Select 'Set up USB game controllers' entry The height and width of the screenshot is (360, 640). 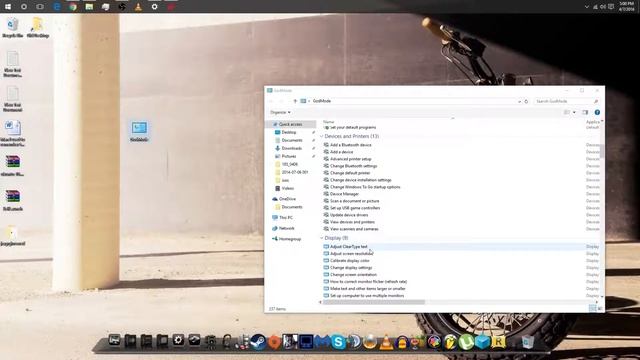point(355,208)
